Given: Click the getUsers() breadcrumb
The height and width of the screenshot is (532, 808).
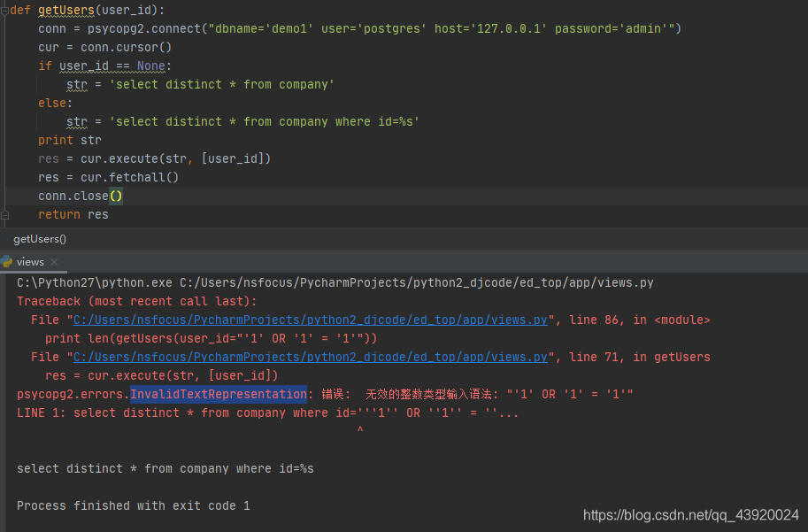Looking at the screenshot, I should [40, 239].
